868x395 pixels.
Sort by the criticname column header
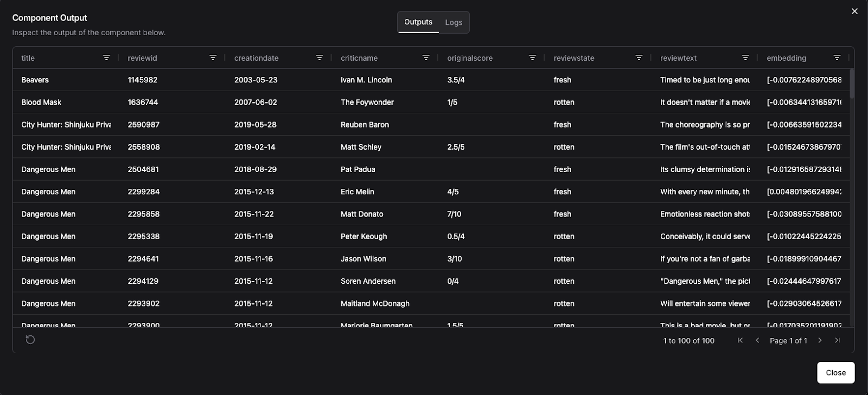(359, 58)
